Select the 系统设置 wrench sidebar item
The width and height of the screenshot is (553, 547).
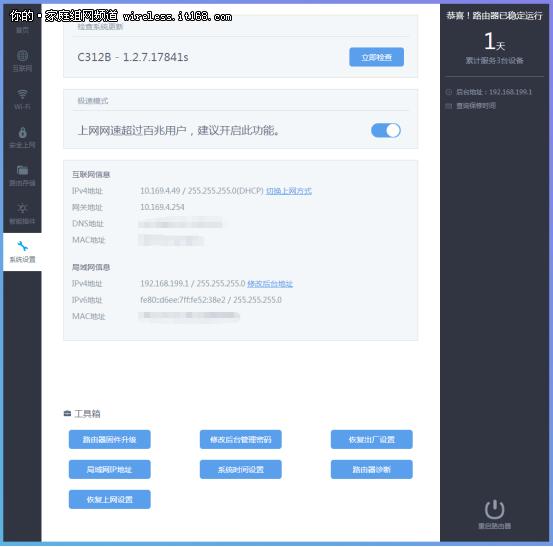22,252
